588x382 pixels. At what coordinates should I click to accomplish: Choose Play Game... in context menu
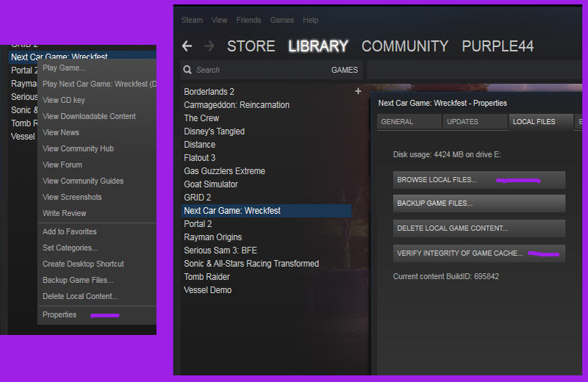pos(64,68)
